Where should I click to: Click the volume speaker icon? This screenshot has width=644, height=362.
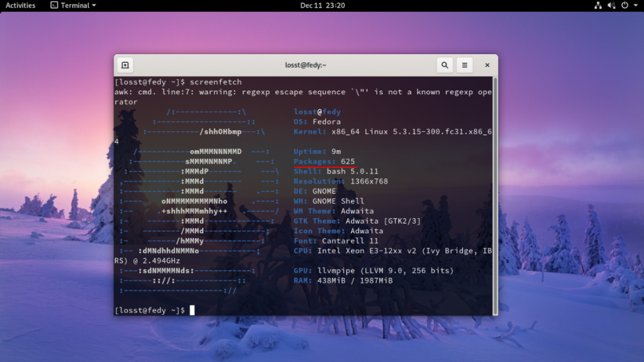click(611, 5)
